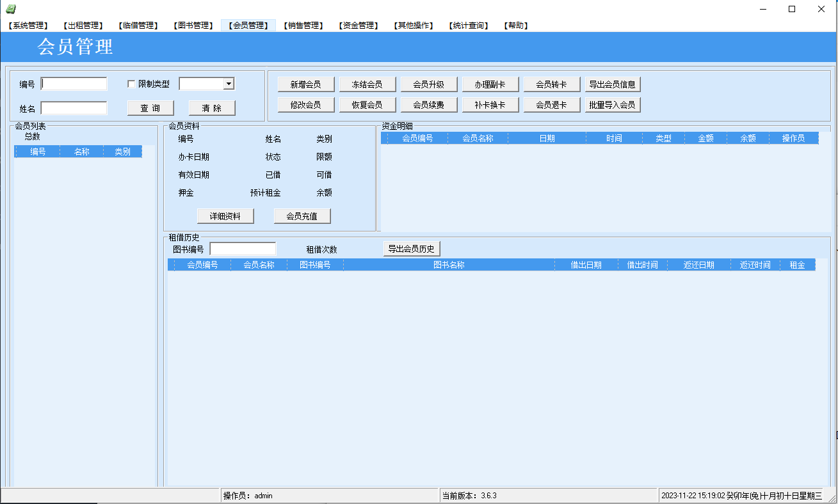The image size is (838, 504).
Task: Click 余额 column header in 资金明细
Action: tap(748, 138)
